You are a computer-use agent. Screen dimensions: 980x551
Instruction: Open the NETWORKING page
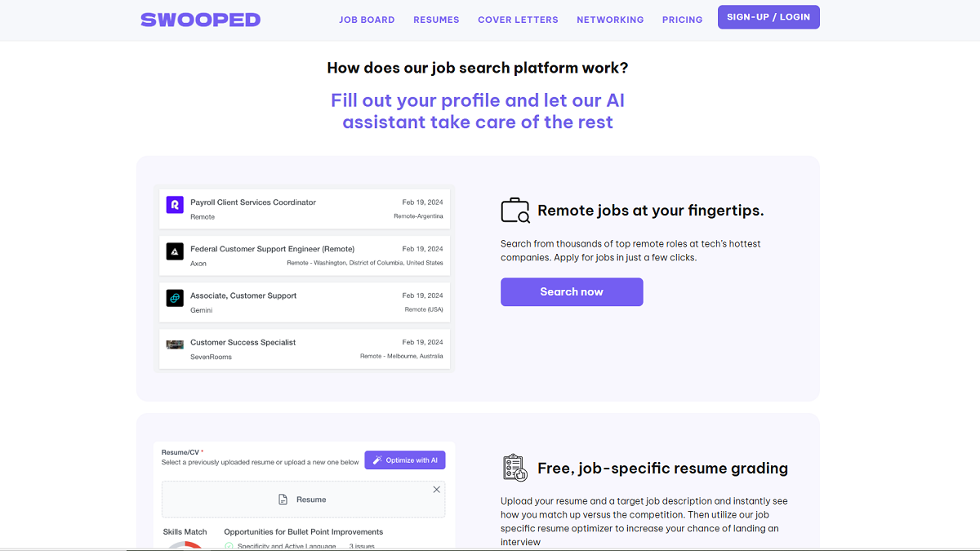tap(610, 20)
